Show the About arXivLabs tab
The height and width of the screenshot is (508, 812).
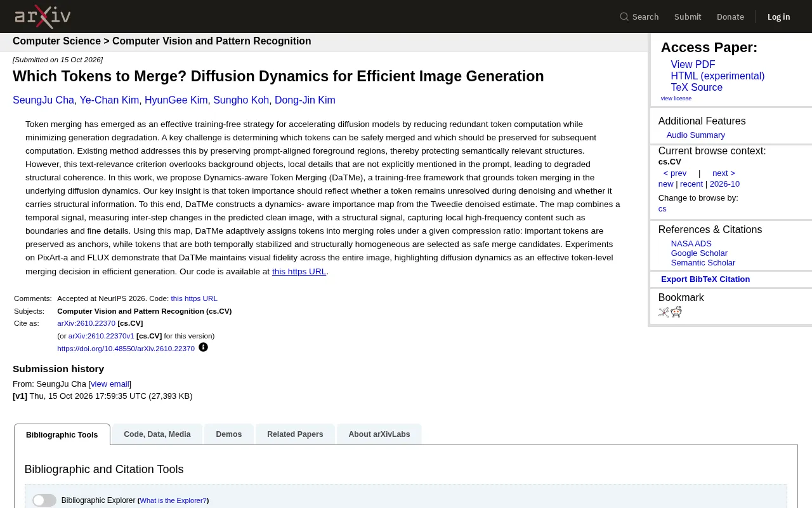379,434
